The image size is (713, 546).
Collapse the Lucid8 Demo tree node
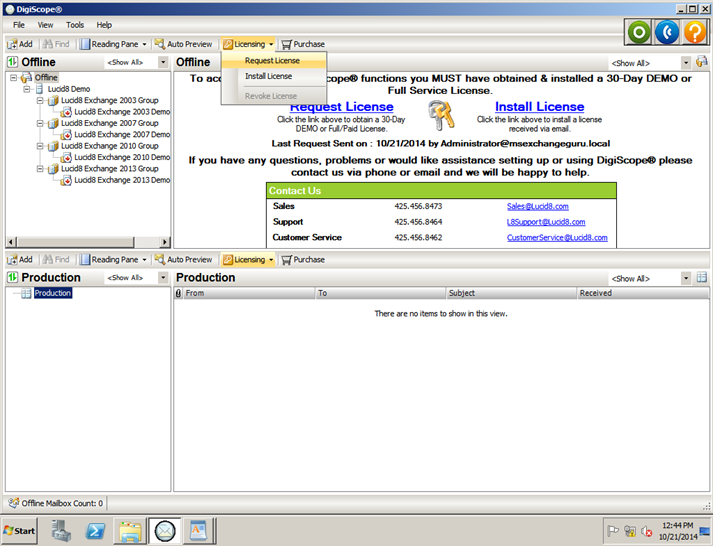click(27, 89)
